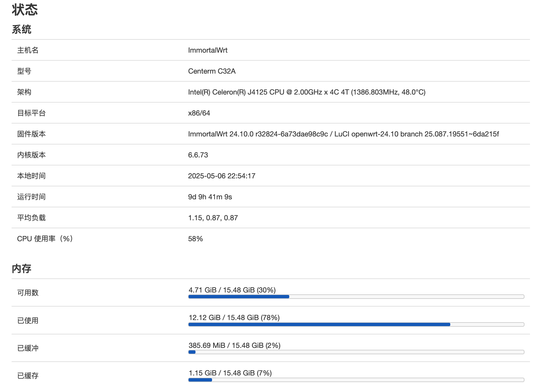Click the 状态 page heading
The height and width of the screenshot is (392, 541).
click(25, 9)
